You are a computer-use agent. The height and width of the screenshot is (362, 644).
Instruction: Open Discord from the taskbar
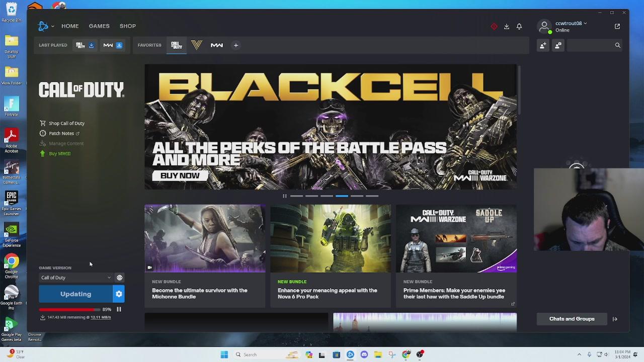364,354
